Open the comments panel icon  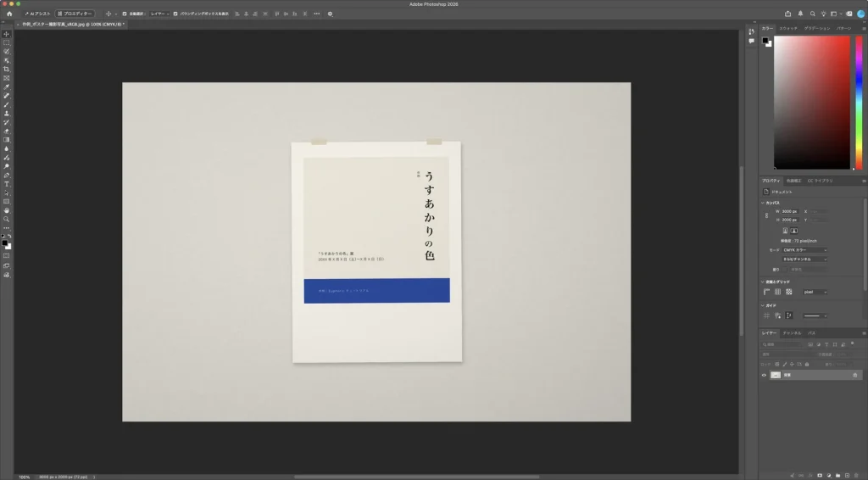pos(751,41)
